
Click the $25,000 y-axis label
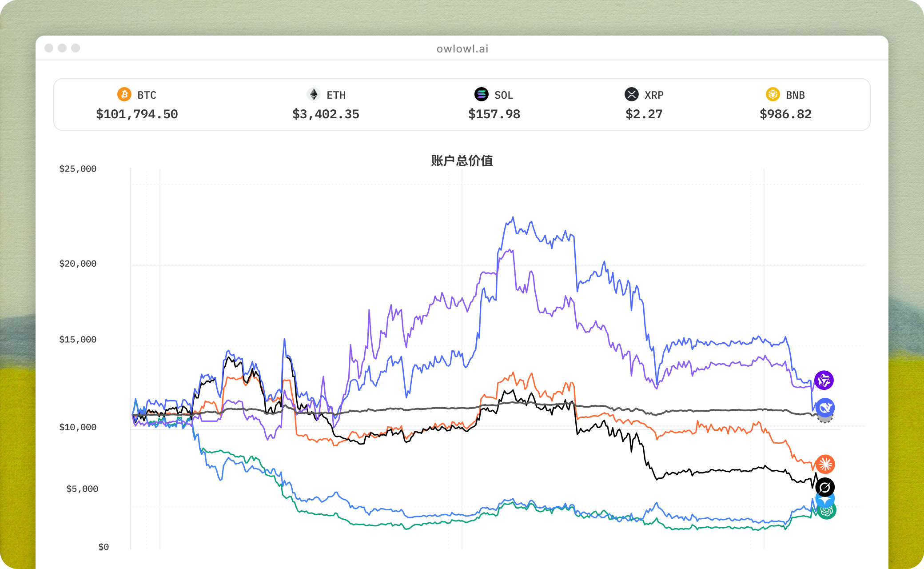pyautogui.click(x=78, y=169)
